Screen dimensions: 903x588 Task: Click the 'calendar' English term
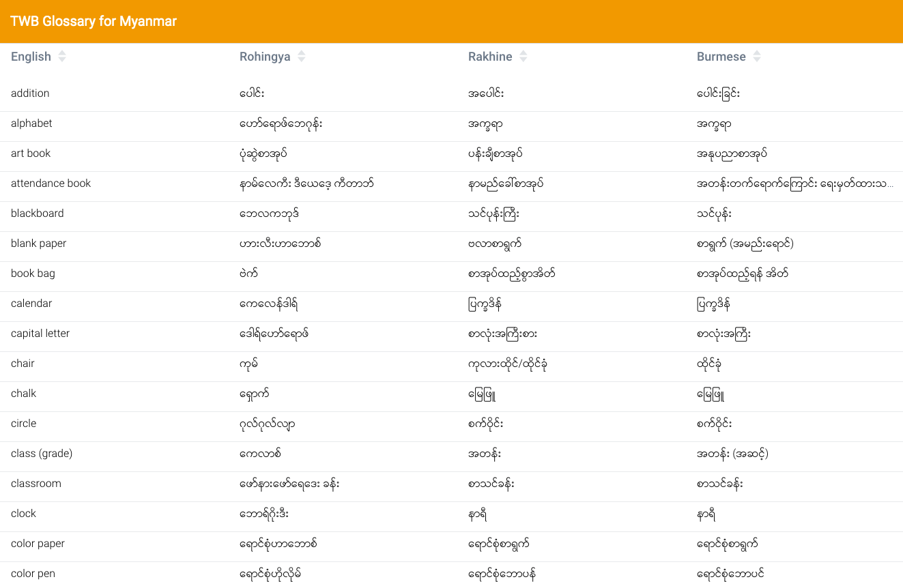tap(31, 304)
